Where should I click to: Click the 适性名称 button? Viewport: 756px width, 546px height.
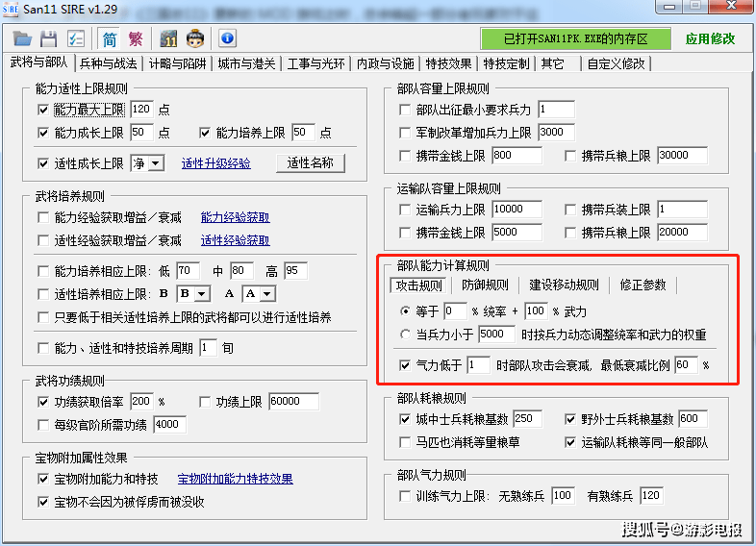click(311, 163)
